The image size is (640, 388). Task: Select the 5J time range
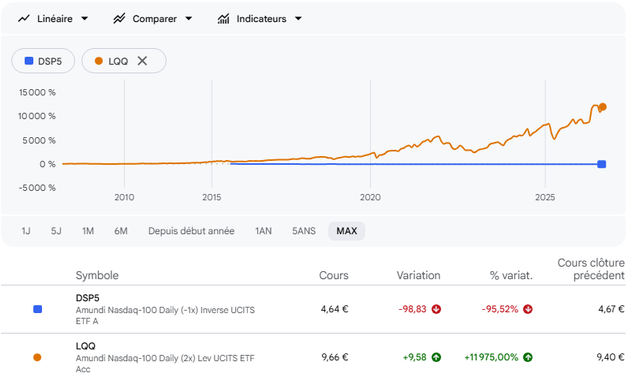(56, 231)
